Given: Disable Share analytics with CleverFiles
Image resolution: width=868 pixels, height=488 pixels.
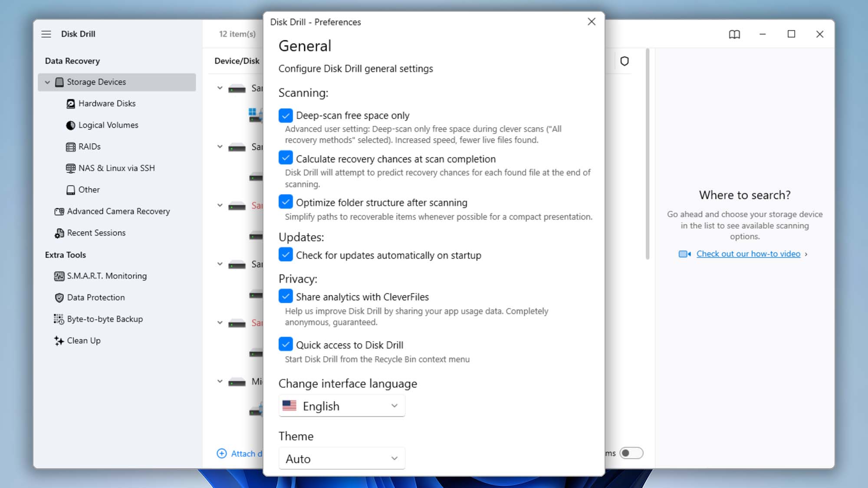Looking at the screenshot, I should pyautogui.click(x=286, y=296).
